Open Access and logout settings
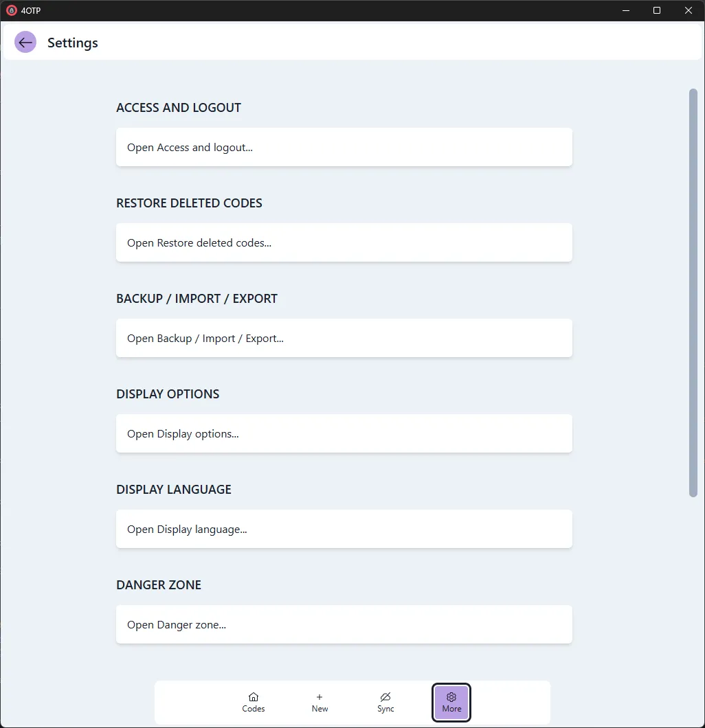This screenshot has height=728, width=705. 344,147
